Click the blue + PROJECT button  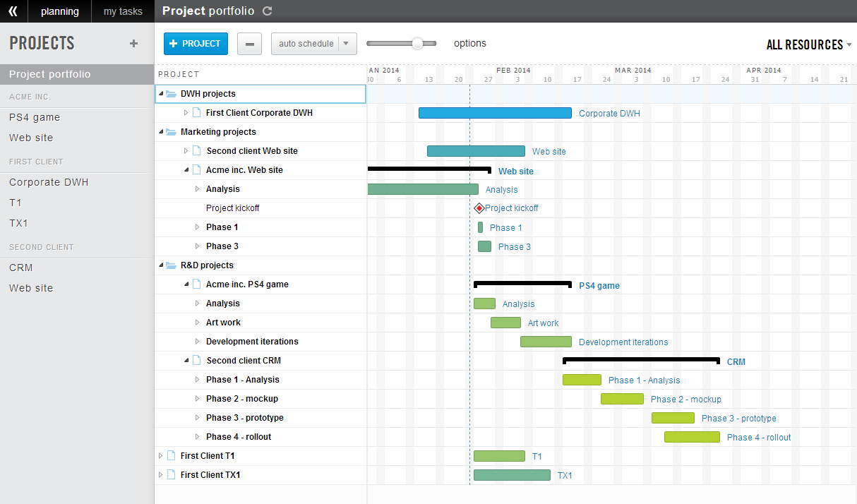(x=196, y=44)
